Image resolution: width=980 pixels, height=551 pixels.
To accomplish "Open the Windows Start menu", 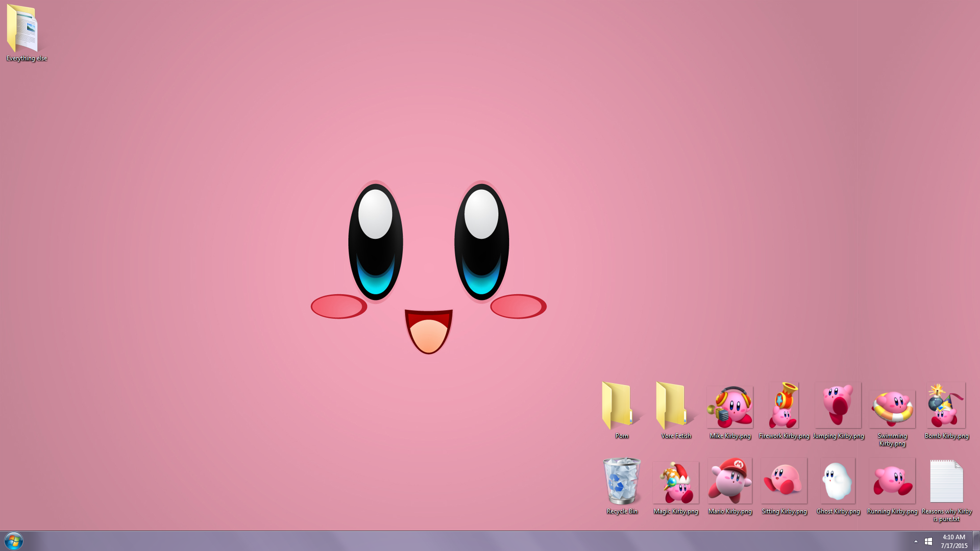I will pyautogui.click(x=14, y=541).
